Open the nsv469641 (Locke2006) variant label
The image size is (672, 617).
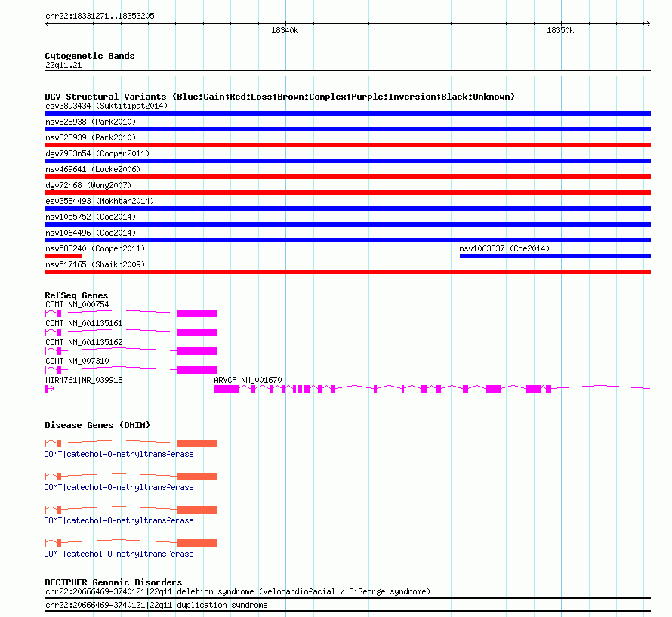93,169
